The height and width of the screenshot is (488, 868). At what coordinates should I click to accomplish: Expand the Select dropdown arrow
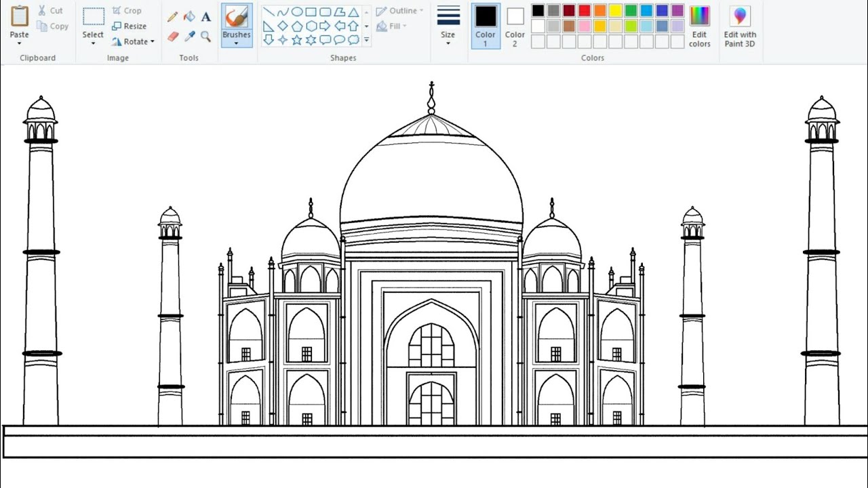93,44
